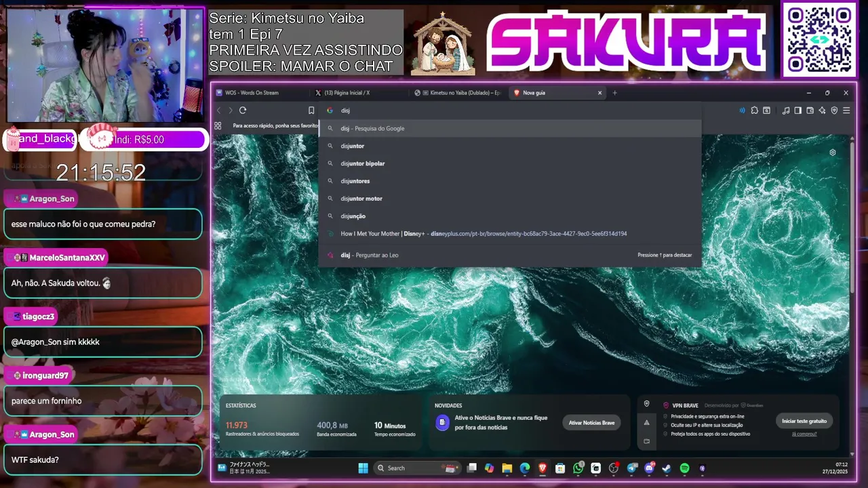Click the blue casting/audio indicator icon in toolbar
868x488 pixels.
(x=742, y=110)
